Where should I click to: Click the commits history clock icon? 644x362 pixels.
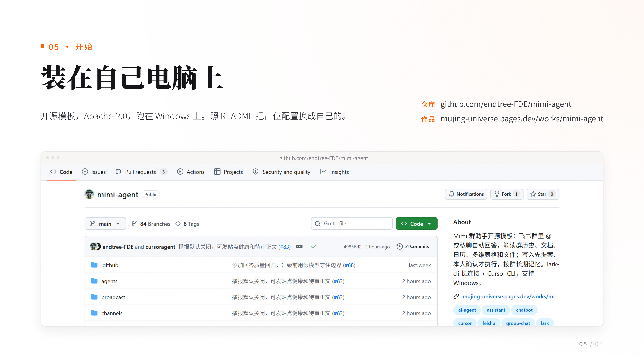(x=399, y=247)
